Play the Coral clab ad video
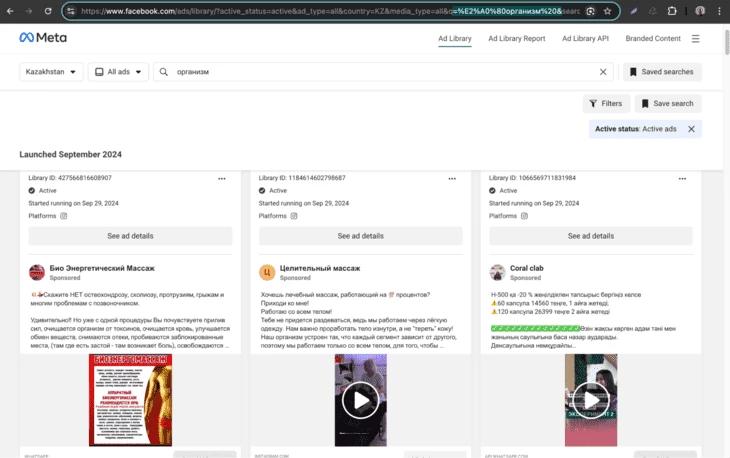The image size is (730, 458). [x=591, y=400]
